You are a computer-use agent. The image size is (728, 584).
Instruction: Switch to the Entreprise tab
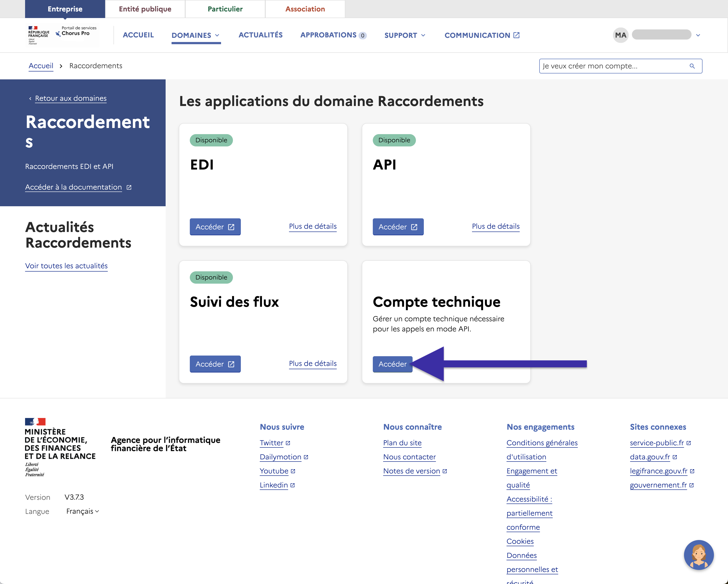(65, 9)
